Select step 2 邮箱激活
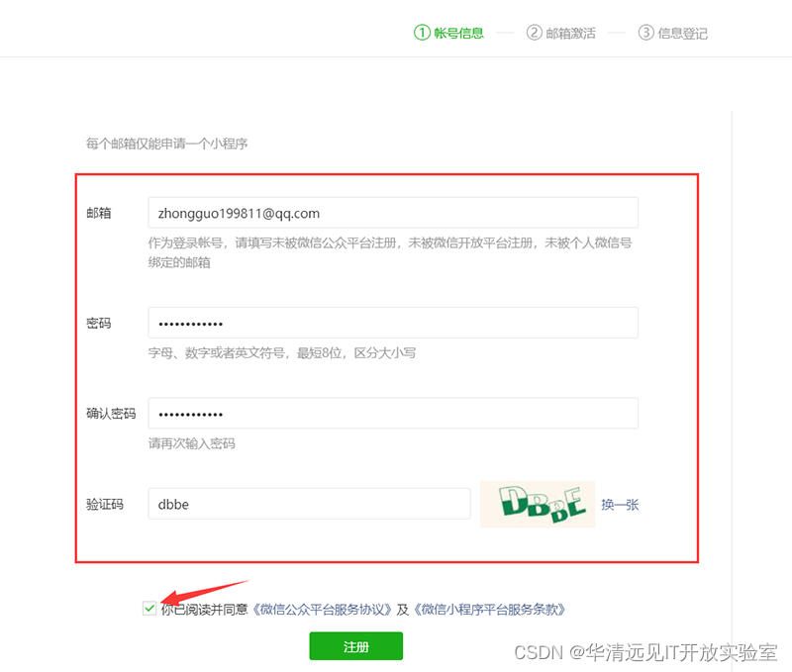 click(560, 33)
